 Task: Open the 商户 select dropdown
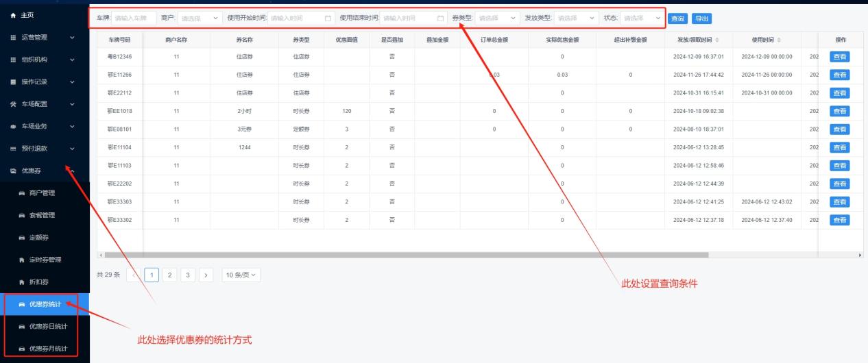tap(200, 18)
